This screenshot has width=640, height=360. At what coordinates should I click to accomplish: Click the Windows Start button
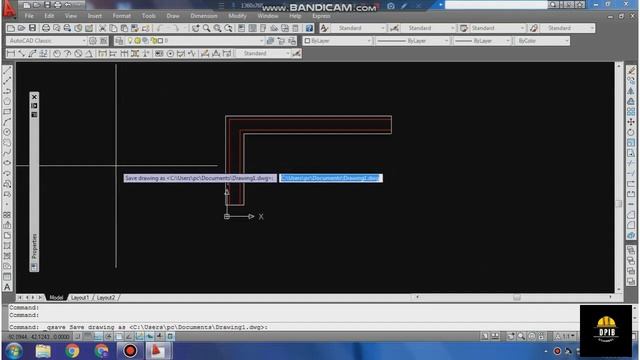14,351
